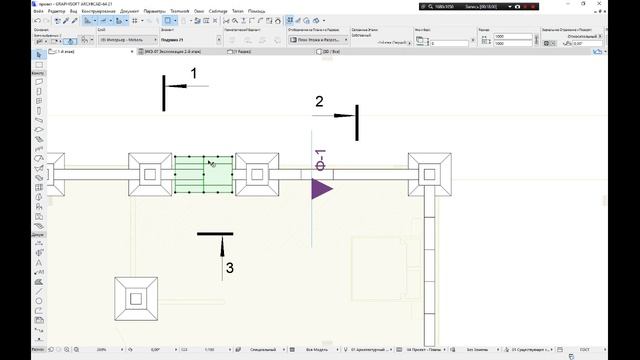
Task: Open the Редактор menu
Action: (x=56, y=11)
